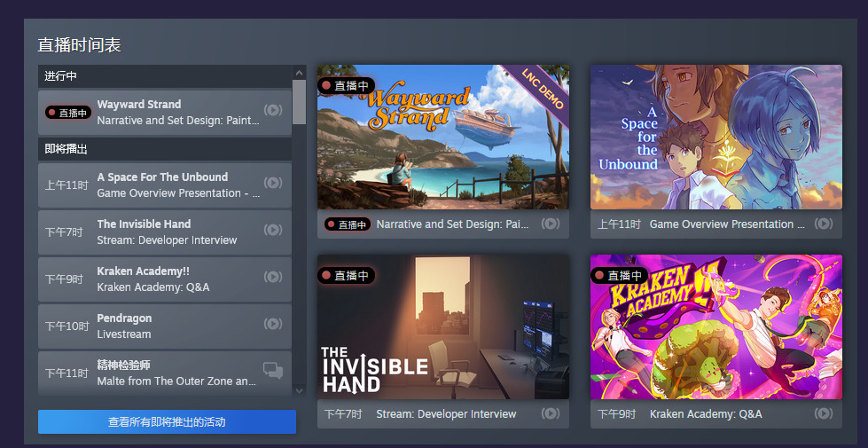868x448 pixels.
Task: Click Malte from The Outer Zone subtitle
Action: point(176,381)
